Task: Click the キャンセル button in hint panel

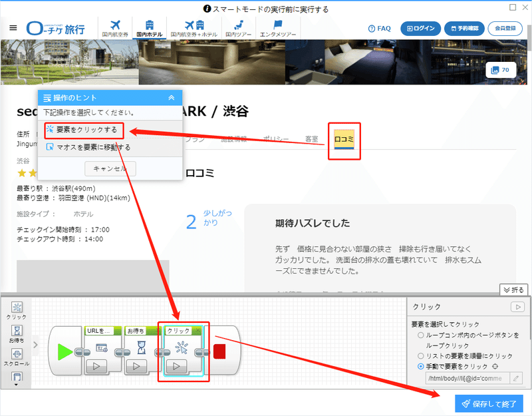Action: [x=110, y=169]
